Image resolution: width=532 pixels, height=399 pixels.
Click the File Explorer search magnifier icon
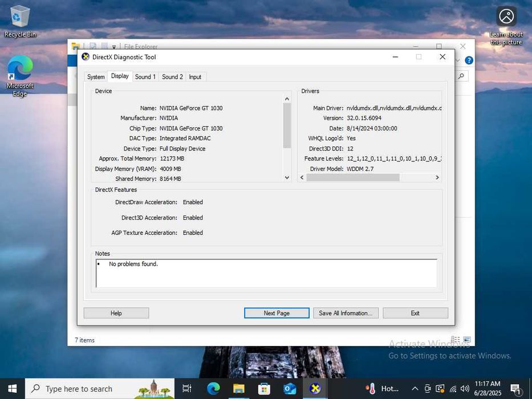click(x=461, y=76)
